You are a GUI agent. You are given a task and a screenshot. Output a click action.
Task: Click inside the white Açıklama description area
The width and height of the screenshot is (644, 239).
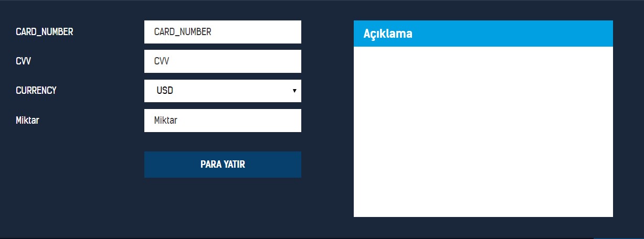[483, 131]
